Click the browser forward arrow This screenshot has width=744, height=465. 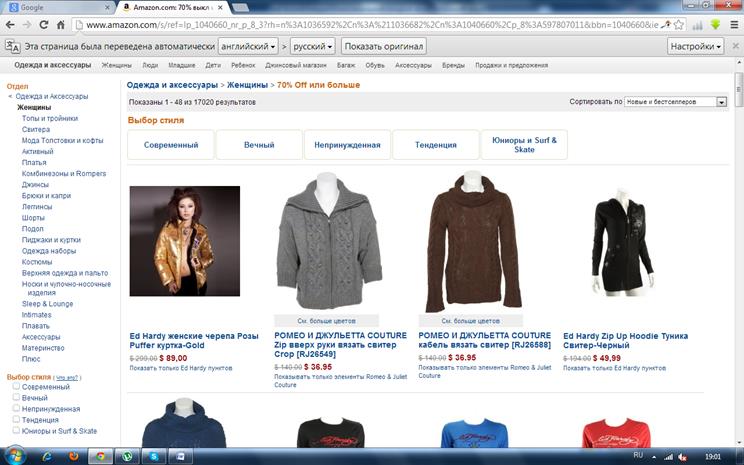tap(27, 25)
